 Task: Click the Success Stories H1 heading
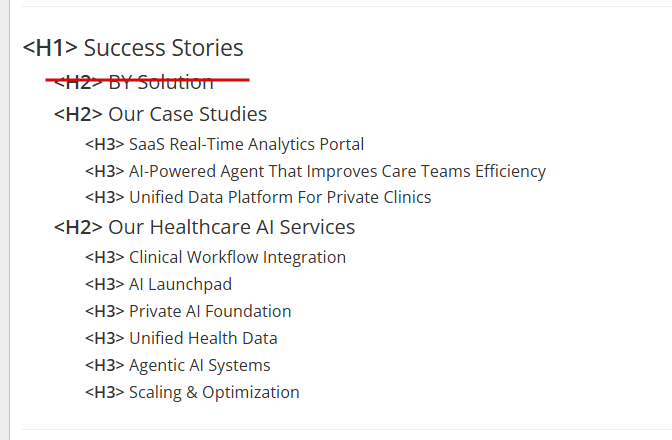click(163, 47)
